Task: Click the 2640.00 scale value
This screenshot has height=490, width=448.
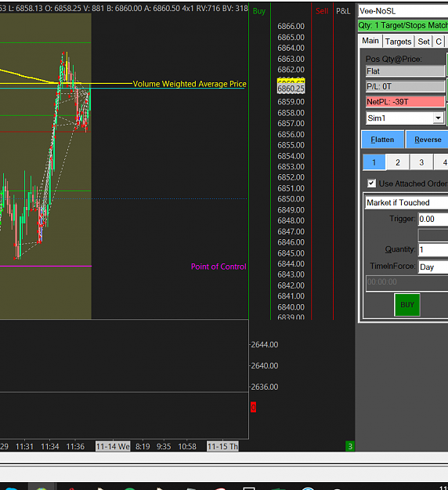Action: (x=265, y=365)
